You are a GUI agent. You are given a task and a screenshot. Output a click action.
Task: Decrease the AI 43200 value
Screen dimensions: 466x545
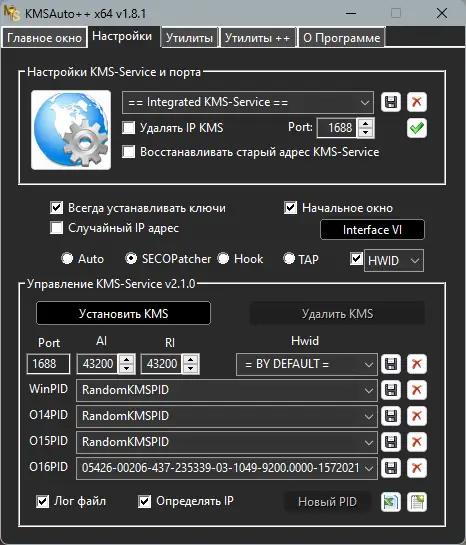[126, 368]
